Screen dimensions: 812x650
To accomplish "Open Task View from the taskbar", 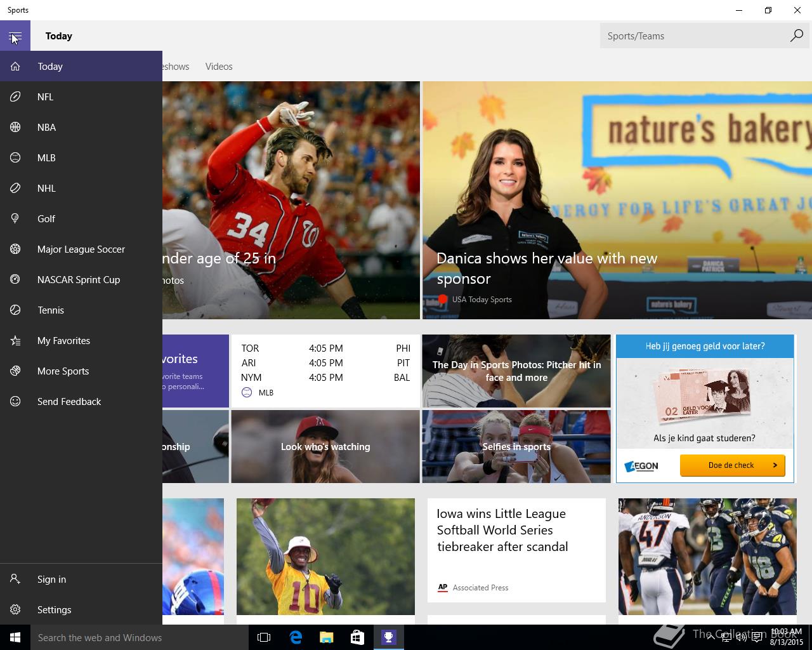I will [264, 637].
